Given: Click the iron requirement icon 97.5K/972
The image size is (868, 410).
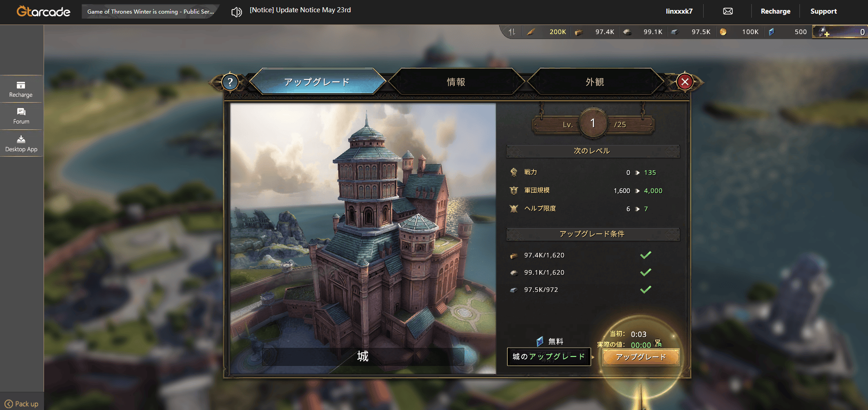Looking at the screenshot, I should click(513, 290).
